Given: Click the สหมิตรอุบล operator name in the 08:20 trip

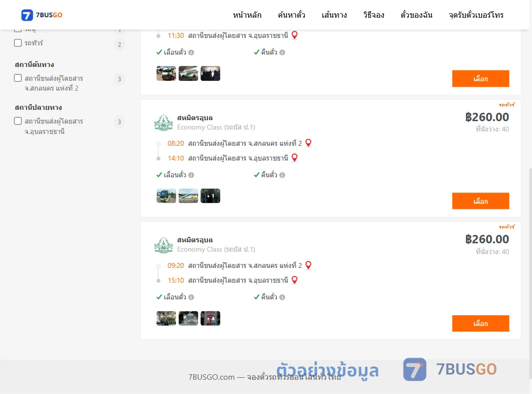Looking at the screenshot, I should pos(195,118).
